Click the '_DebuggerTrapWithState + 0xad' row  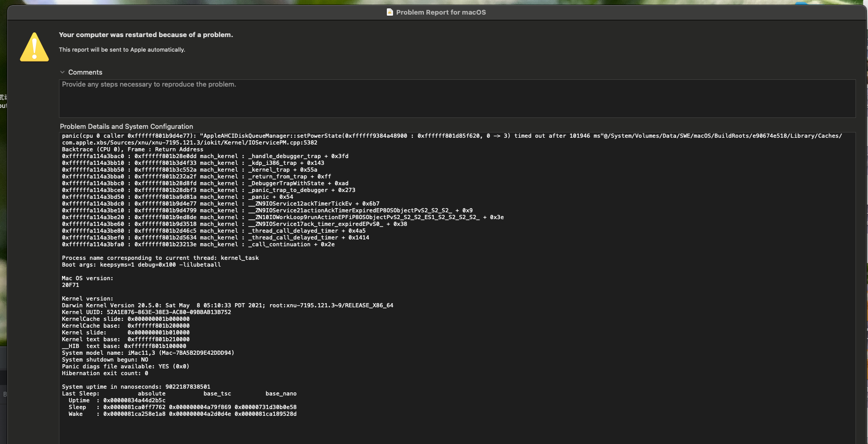[205, 183]
